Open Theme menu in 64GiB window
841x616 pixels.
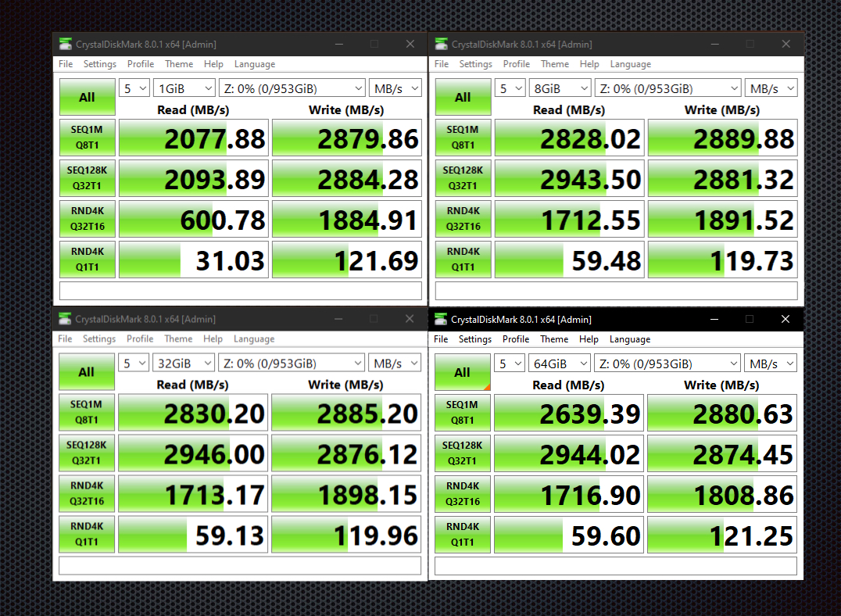coord(555,339)
